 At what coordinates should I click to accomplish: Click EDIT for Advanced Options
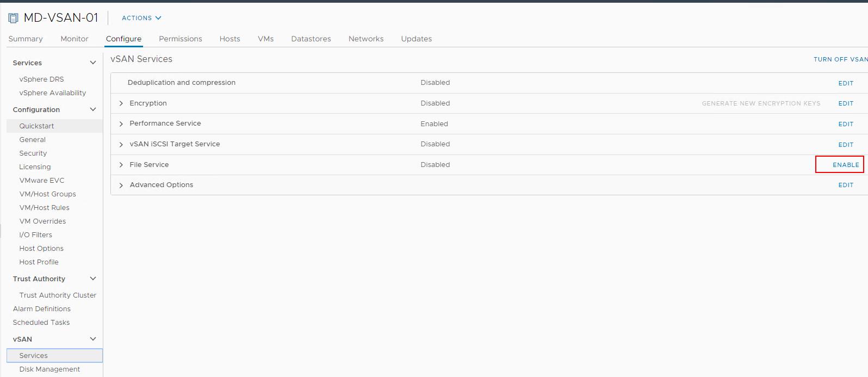tap(846, 185)
